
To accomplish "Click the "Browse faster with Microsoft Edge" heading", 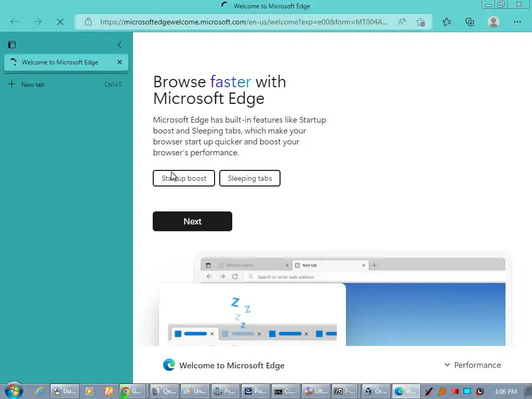I will (220, 90).
